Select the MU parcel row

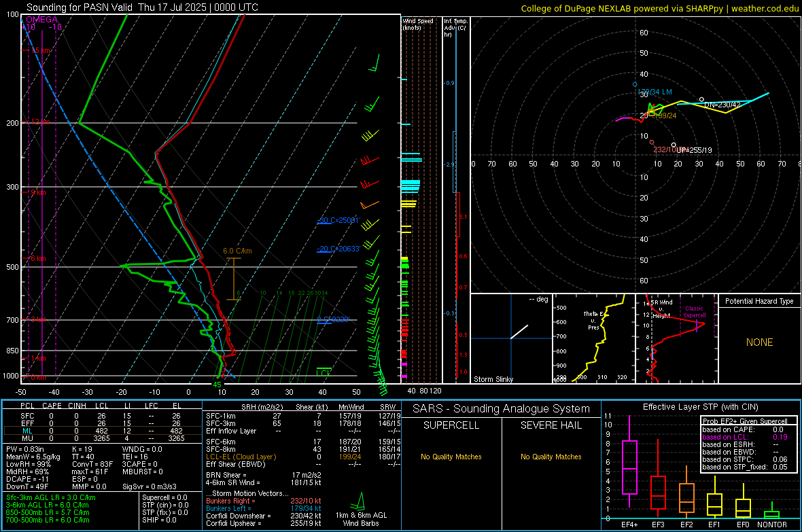click(103, 438)
